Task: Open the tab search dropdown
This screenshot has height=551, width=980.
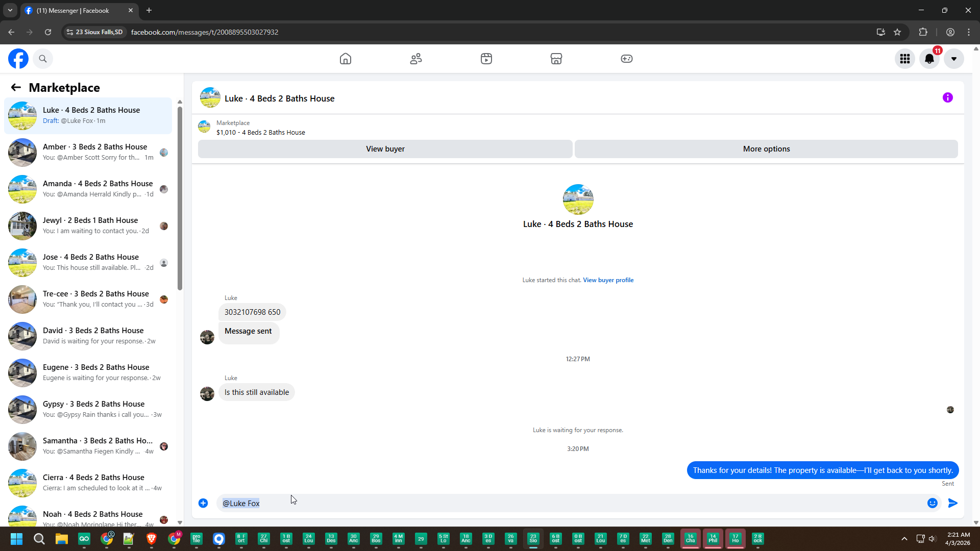Action: (x=10, y=10)
